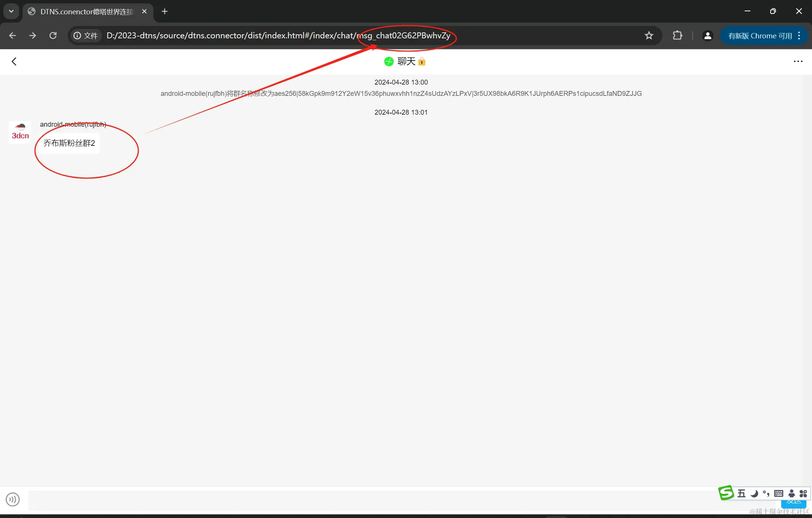The width and height of the screenshot is (812, 518).
Task: Bookmark page with the star icon
Action: coord(649,36)
